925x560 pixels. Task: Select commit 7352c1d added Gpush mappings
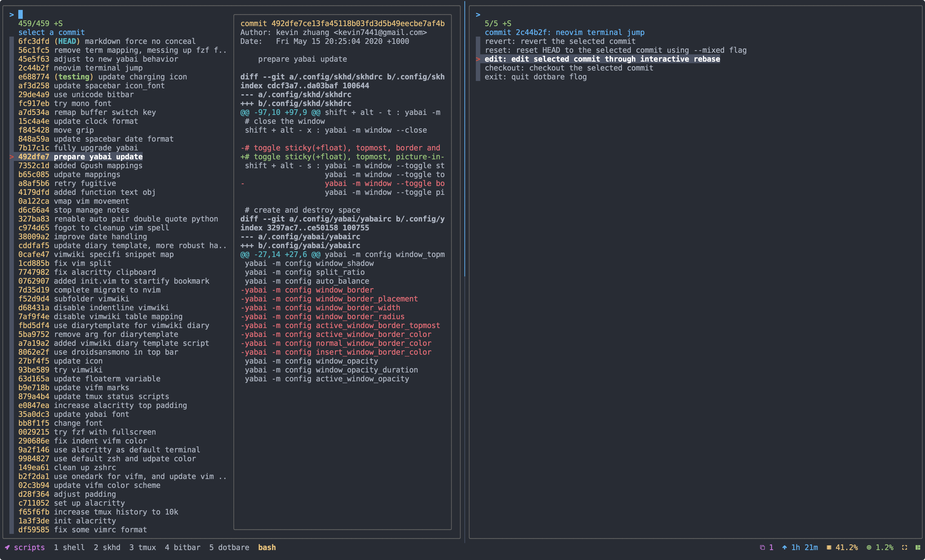click(80, 166)
